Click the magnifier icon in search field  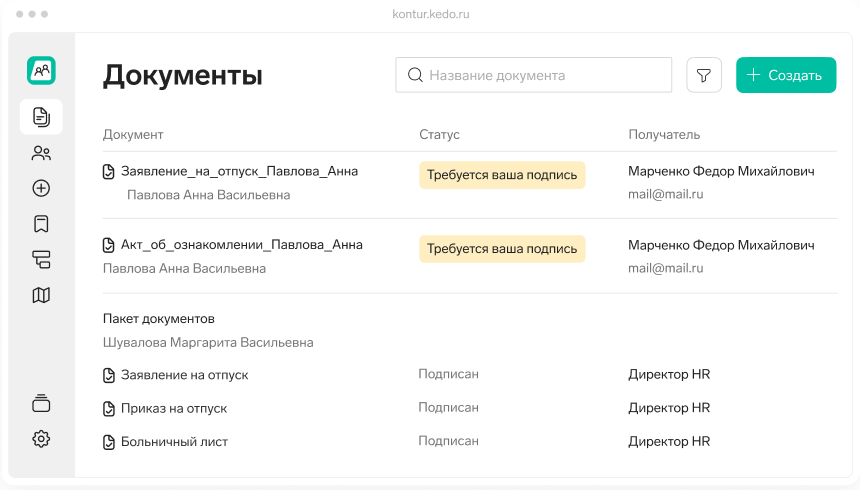point(415,75)
